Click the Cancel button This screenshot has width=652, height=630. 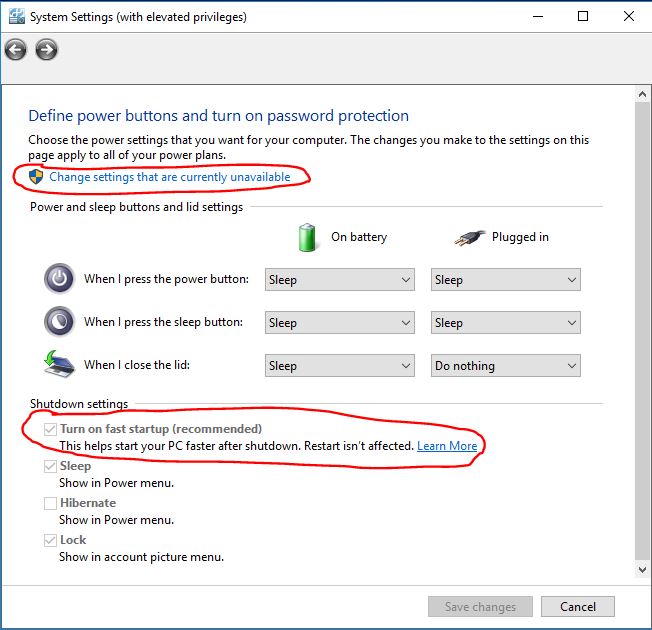578,607
